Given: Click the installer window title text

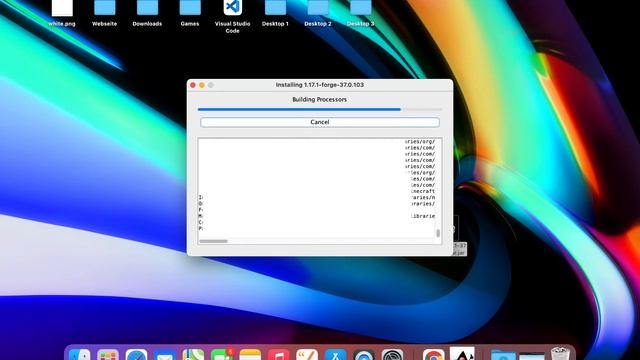Looking at the screenshot, I should click(320, 85).
